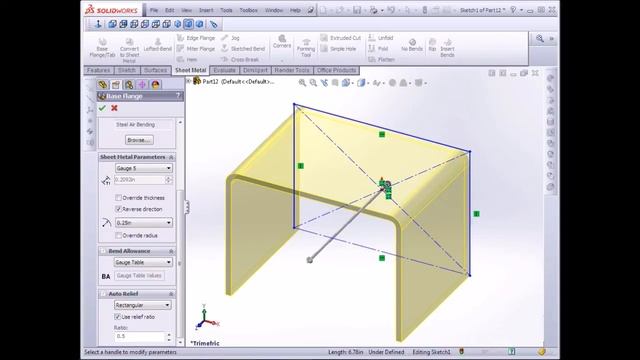Switch to the DimXpert tab

click(255, 70)
